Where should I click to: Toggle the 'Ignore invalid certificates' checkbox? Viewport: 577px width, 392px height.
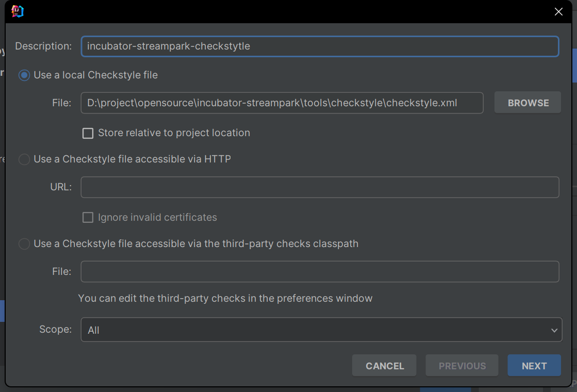88,218
